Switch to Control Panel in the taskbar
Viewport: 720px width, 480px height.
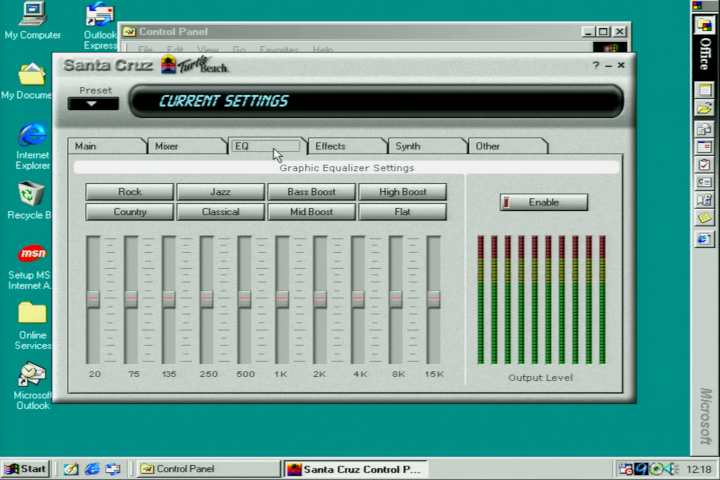tap(208, 469)
